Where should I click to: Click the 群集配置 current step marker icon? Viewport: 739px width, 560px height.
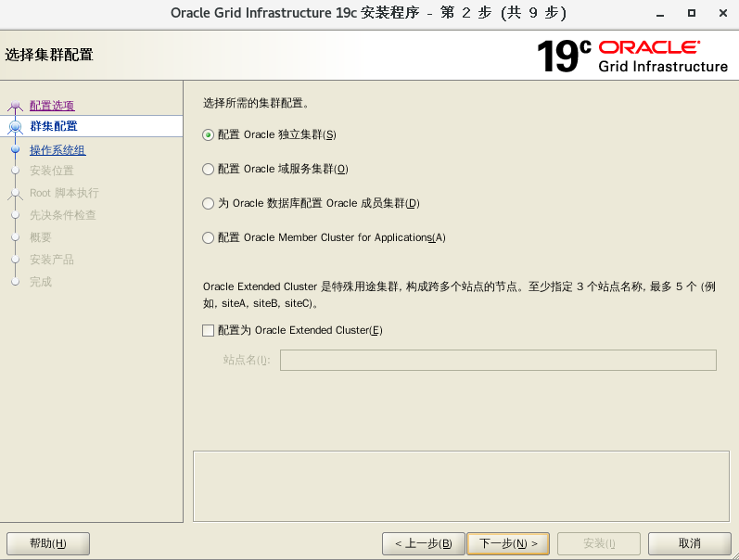[x=16, y=127]
